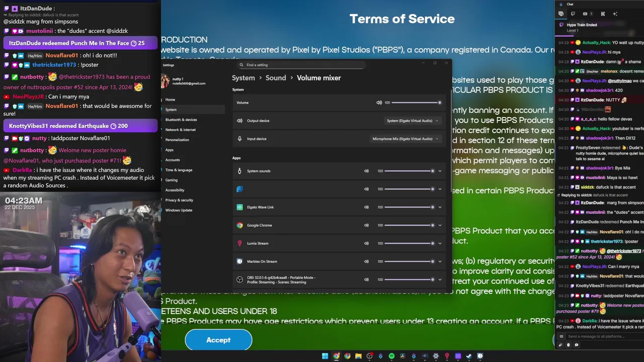Adjust the master Volume slider
Viewport: 644px width, 362px height.
(417, 103)
